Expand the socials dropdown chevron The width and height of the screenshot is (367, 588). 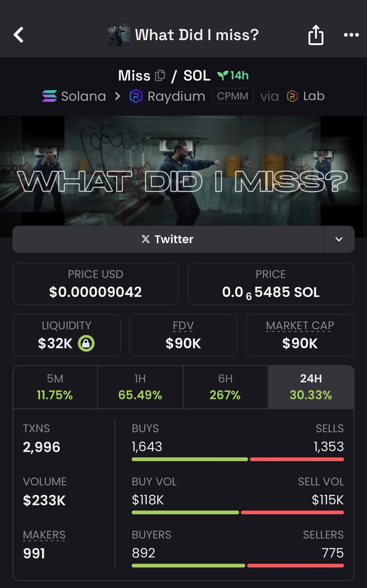pos(339,239)
